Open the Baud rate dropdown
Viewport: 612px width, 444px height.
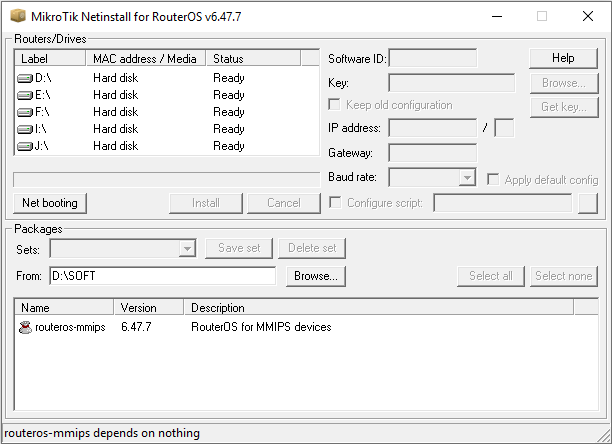[x=467, y=178]
